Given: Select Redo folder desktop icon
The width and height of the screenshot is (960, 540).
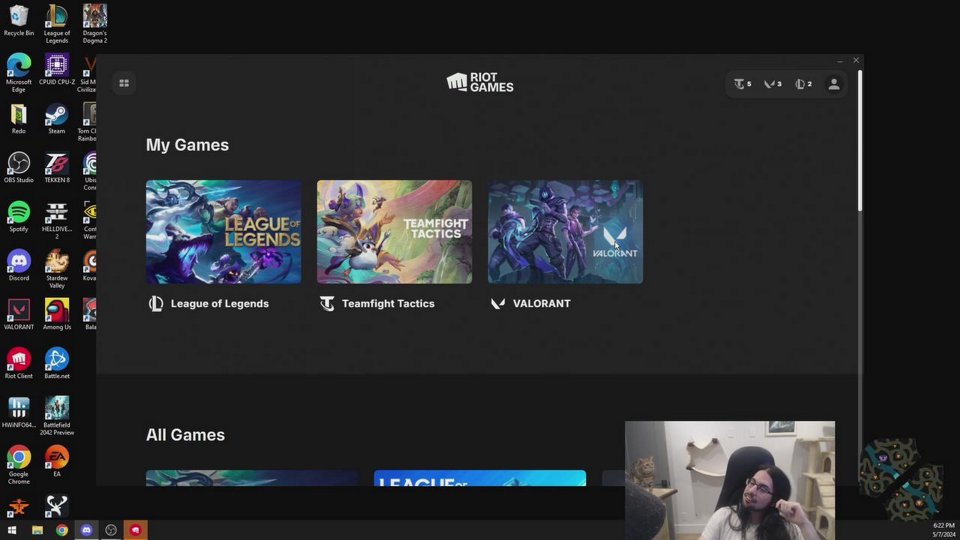Looking at the screenshot, I should tap(19, 119).
